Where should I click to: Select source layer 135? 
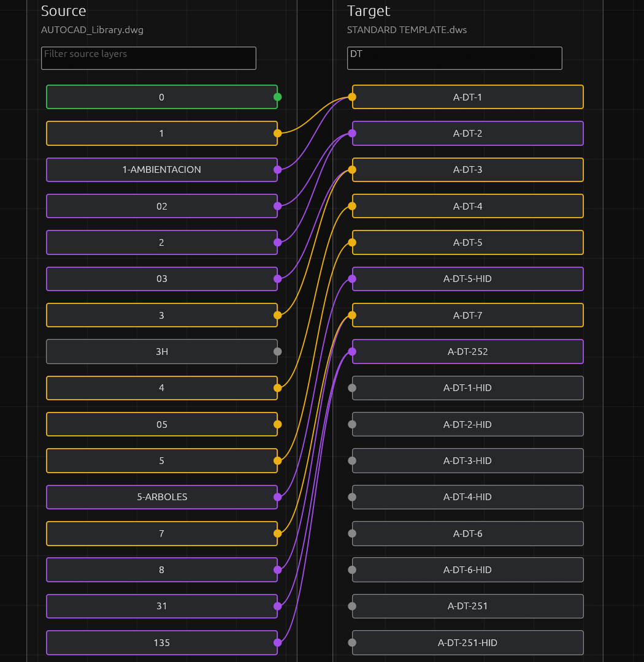[x=162, y=642]
